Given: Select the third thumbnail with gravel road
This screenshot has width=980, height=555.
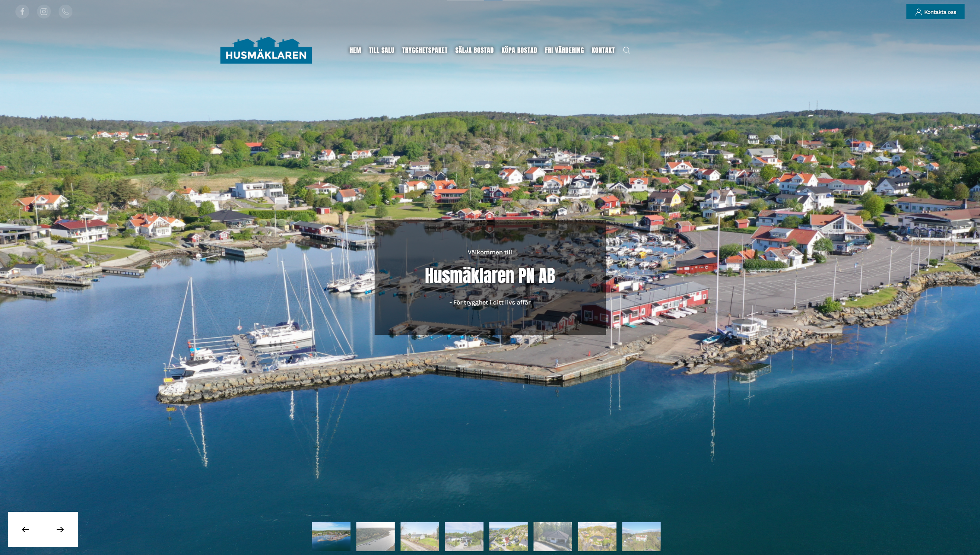Looking at the screenshot, I should click(420, 536).
